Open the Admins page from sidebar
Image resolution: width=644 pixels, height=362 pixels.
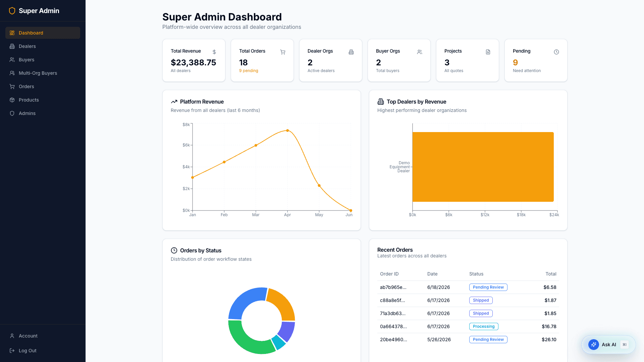pos(43,113)
